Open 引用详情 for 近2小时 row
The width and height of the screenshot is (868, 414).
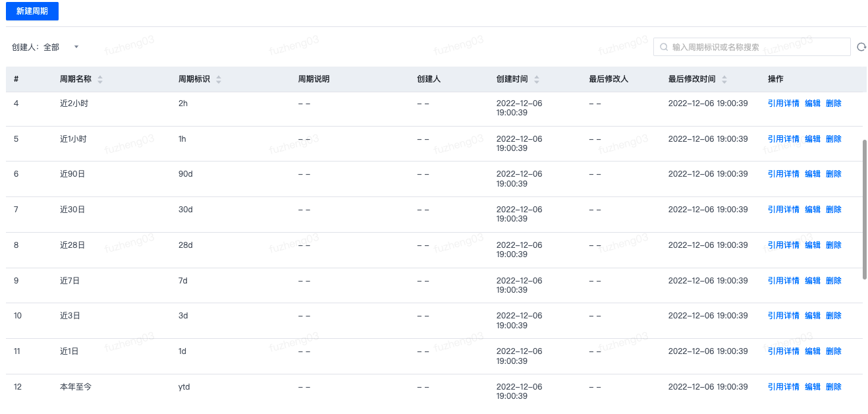[784, 103]
